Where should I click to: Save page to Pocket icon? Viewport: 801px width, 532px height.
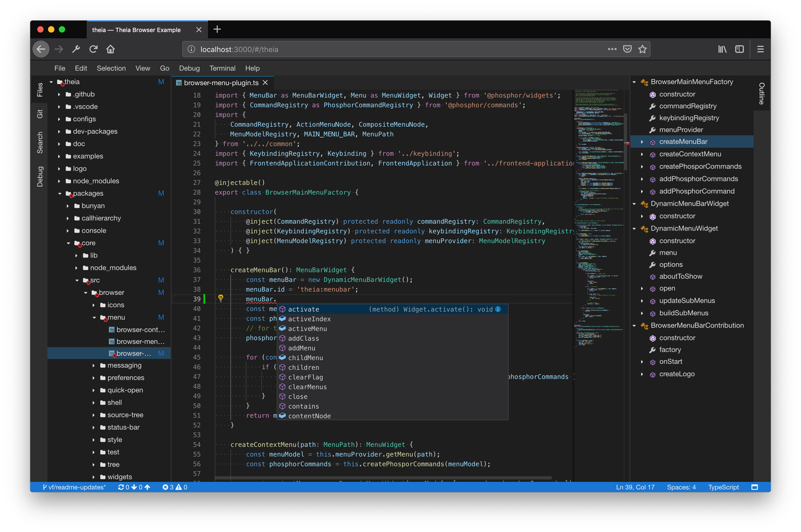click(627, 49)
